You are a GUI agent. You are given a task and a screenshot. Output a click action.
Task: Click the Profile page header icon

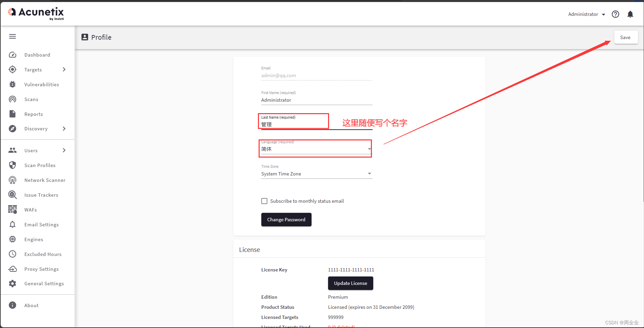[x=85, y=37]
